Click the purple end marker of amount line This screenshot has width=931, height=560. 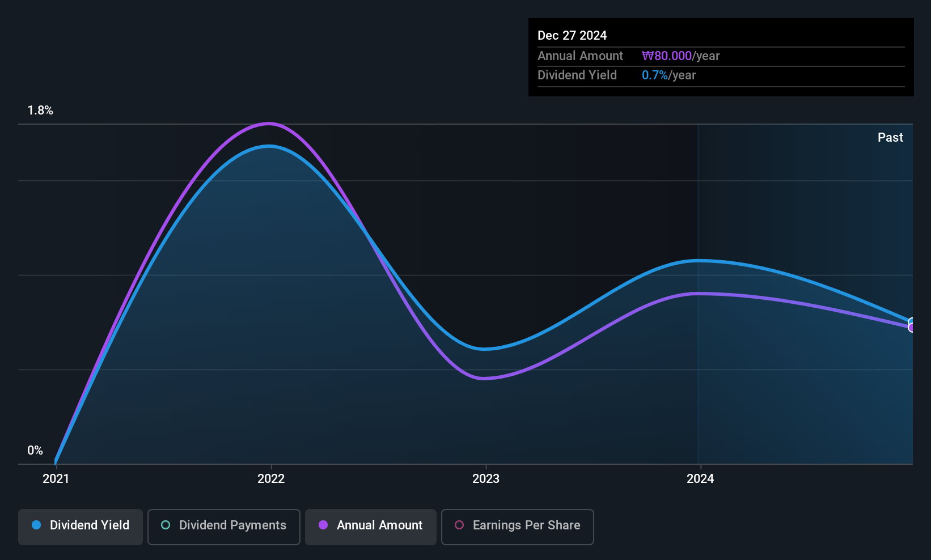pos(912,328)
